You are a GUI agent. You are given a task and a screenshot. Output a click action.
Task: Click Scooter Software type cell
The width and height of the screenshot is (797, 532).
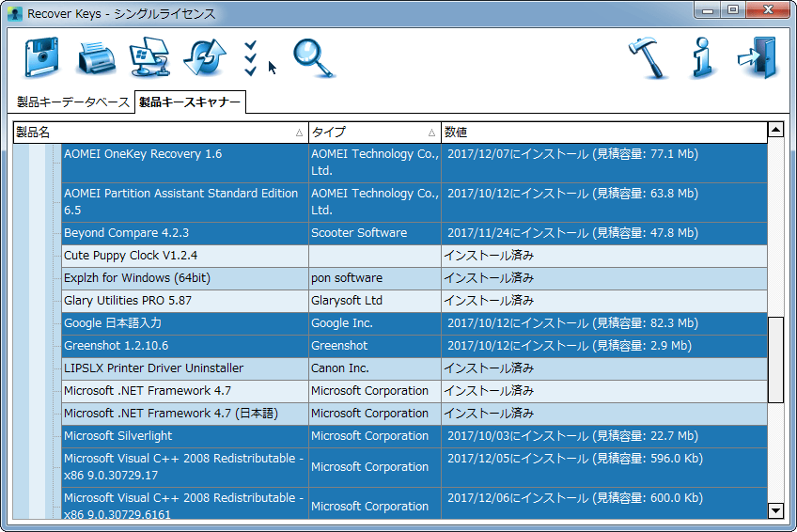(x=375, y=233)
